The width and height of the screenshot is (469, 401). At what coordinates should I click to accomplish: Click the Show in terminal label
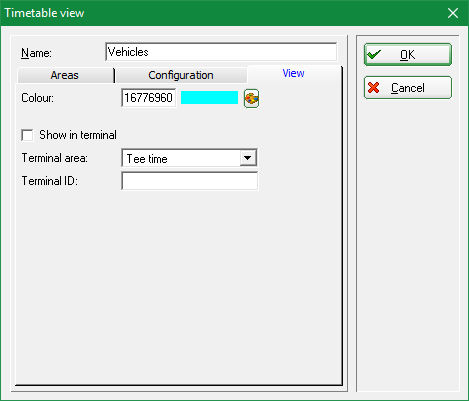point(78,135)
